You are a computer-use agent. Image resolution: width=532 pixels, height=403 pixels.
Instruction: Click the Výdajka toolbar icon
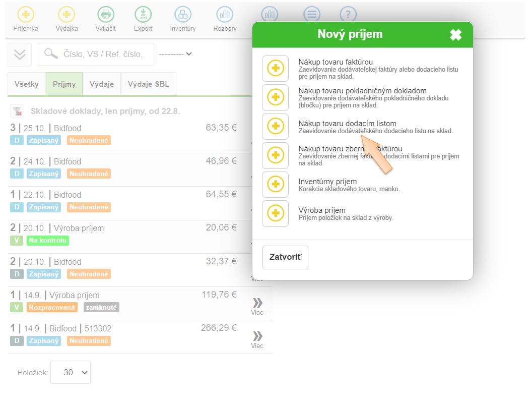[66, 15]
